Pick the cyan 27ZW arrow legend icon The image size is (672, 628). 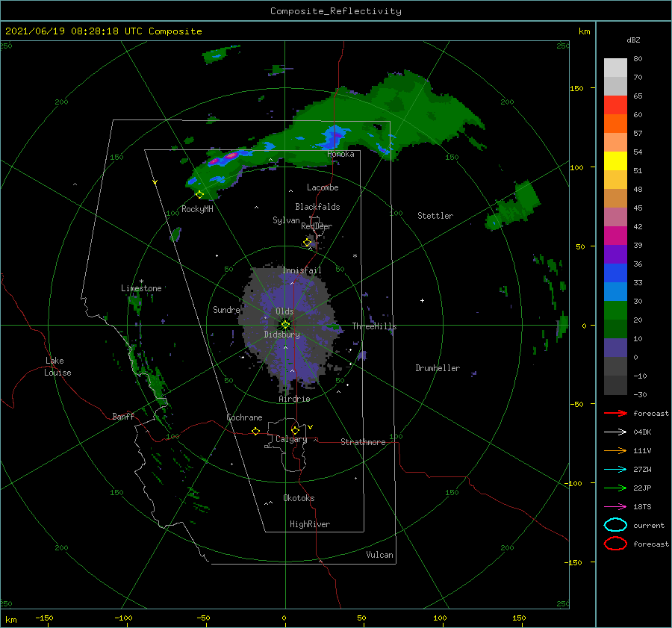[615, 470]
